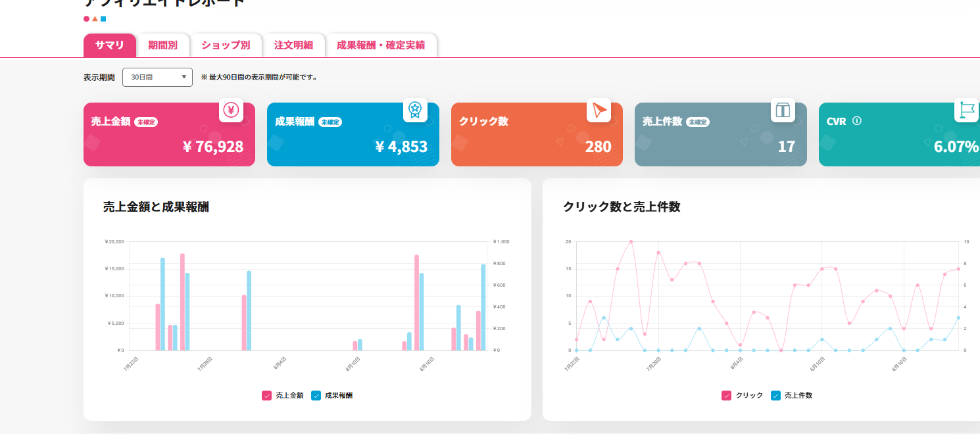980x434 pixels.
Task: Click the CVR info icon
Action: [857, 121]
